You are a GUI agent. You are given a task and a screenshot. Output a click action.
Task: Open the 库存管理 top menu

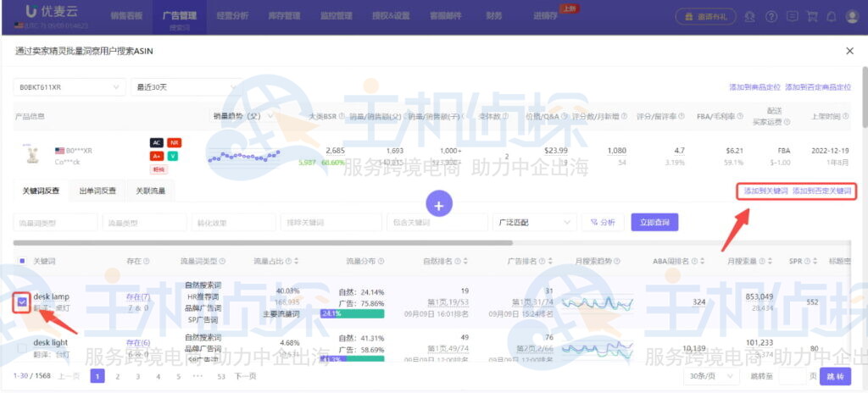point(284,16)
